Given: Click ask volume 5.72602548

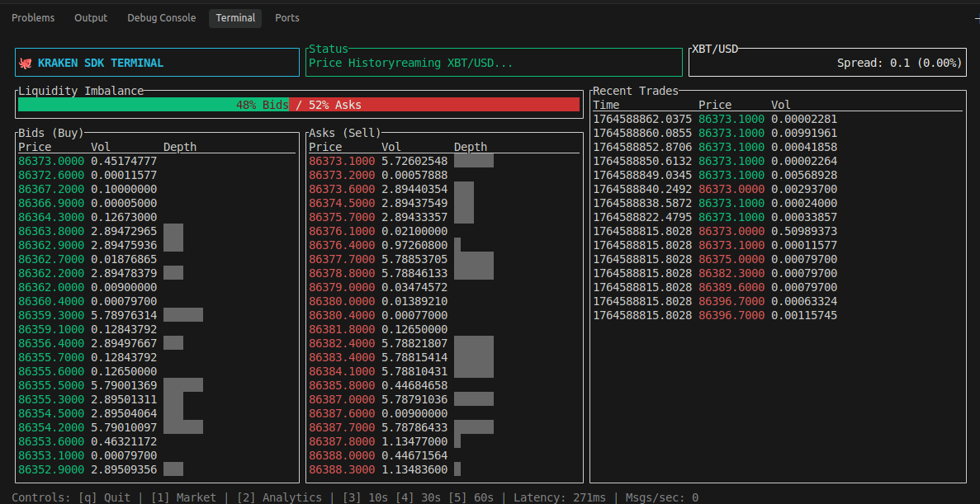Looking at the screenshot, I should 414,161.
